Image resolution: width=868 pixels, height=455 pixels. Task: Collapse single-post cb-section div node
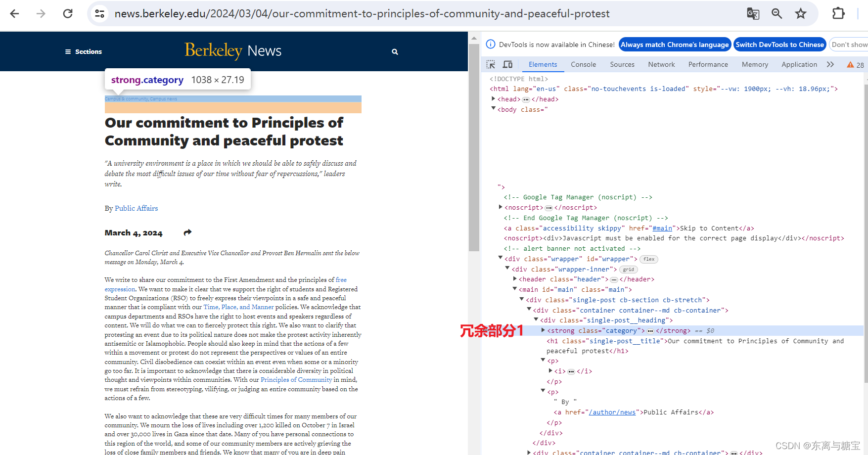(x=522, y=299)
